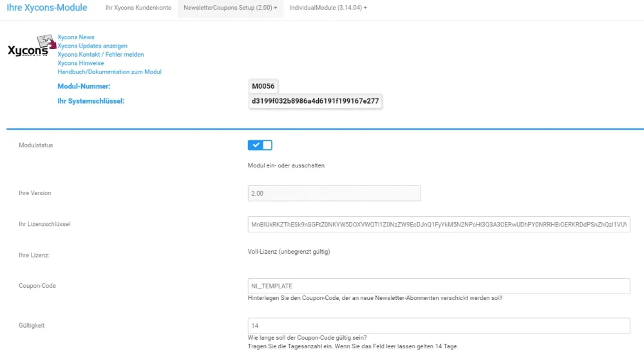Click the Ihre Lizenz: label
This screenshot has height=356, width=644.
(x=33, y=255)
